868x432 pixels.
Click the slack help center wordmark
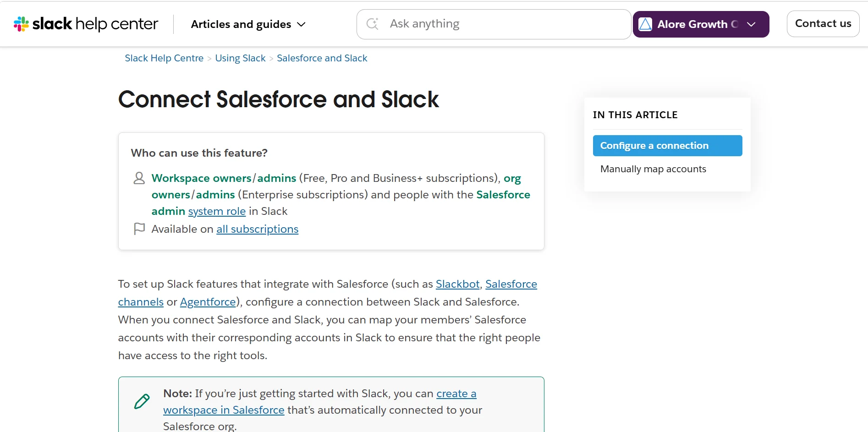tap(95, 24)
